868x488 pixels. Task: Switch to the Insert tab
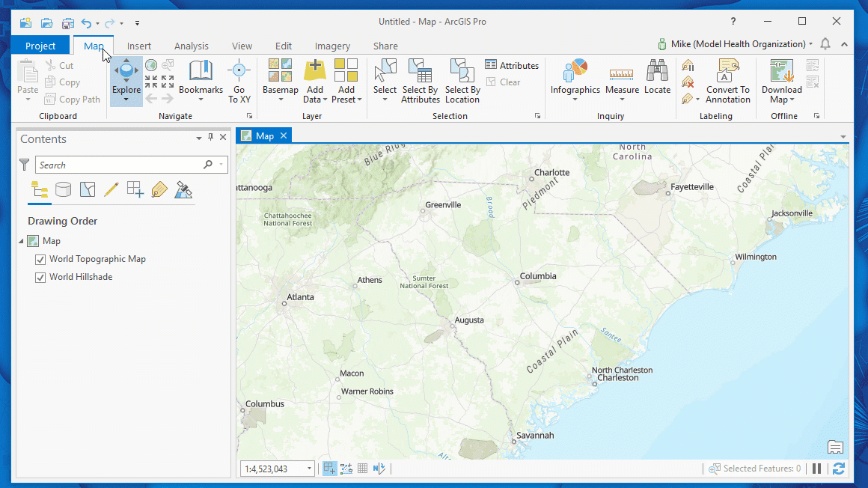139,46
